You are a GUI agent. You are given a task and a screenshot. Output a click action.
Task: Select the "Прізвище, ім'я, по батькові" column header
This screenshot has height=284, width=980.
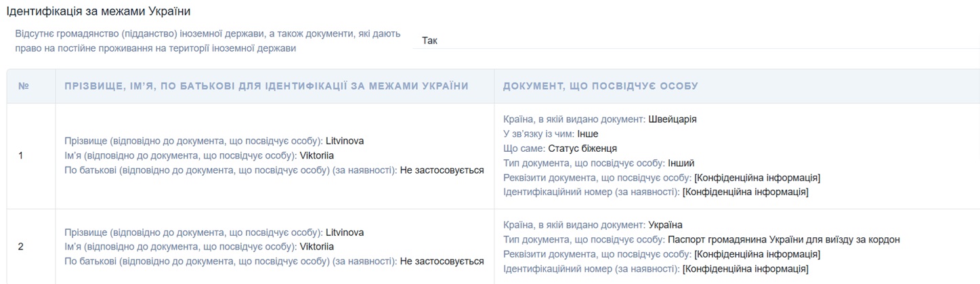click(266, 86)
